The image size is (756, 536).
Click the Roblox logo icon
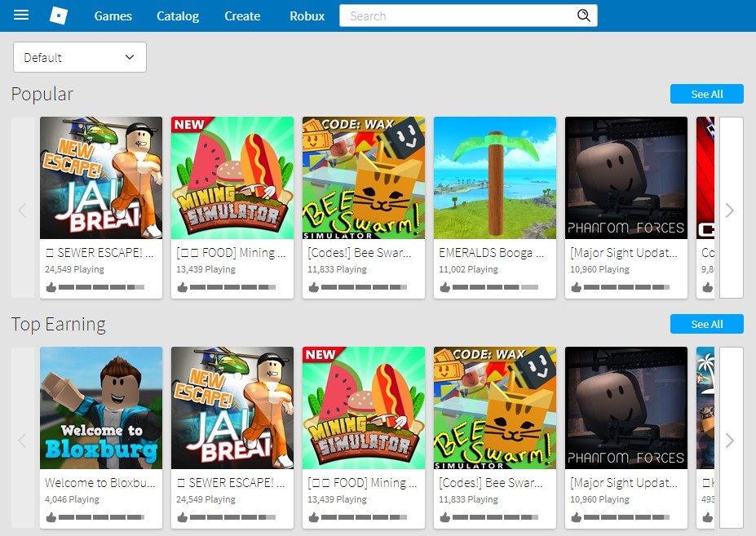point(59,16)
